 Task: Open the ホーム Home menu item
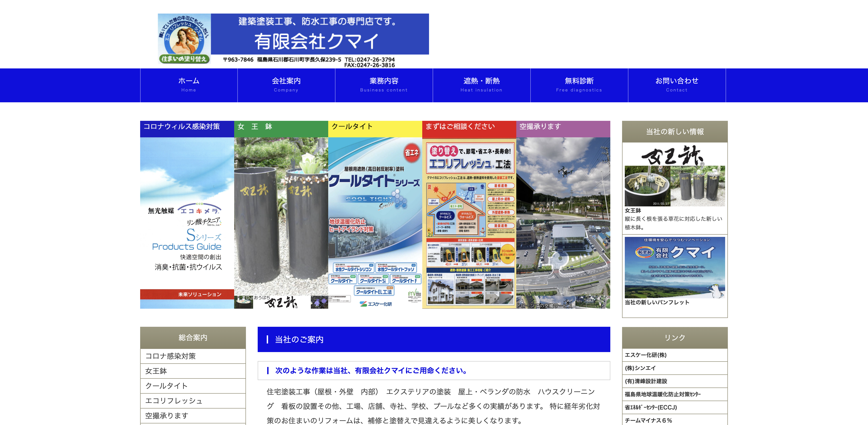pyautogui.click(x=189, y=85)
